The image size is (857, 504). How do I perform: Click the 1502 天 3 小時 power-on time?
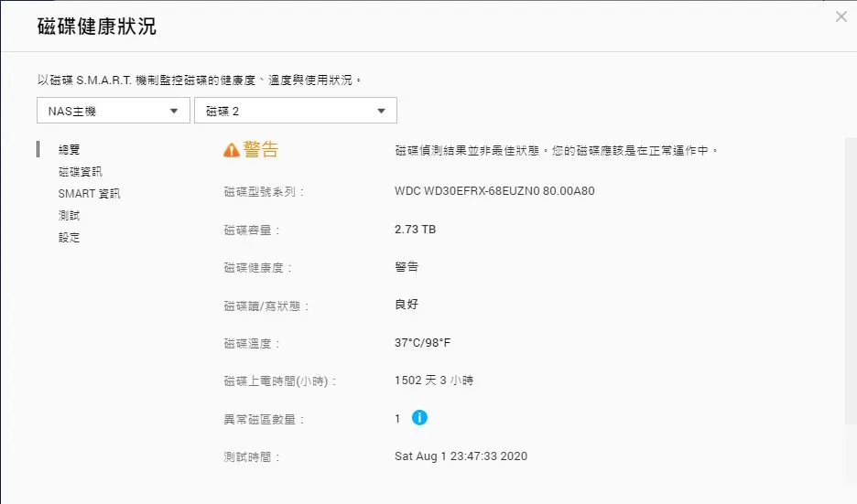point(434,381)
